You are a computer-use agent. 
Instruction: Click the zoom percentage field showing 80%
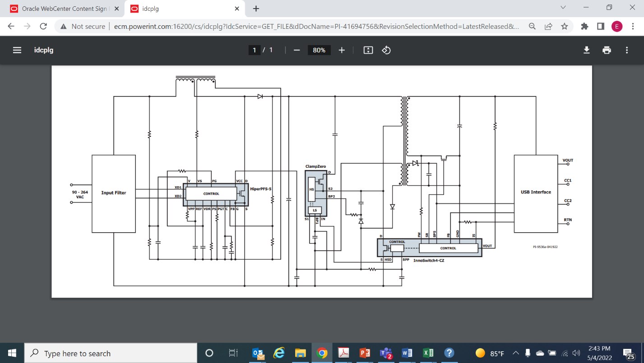(319, 50)
